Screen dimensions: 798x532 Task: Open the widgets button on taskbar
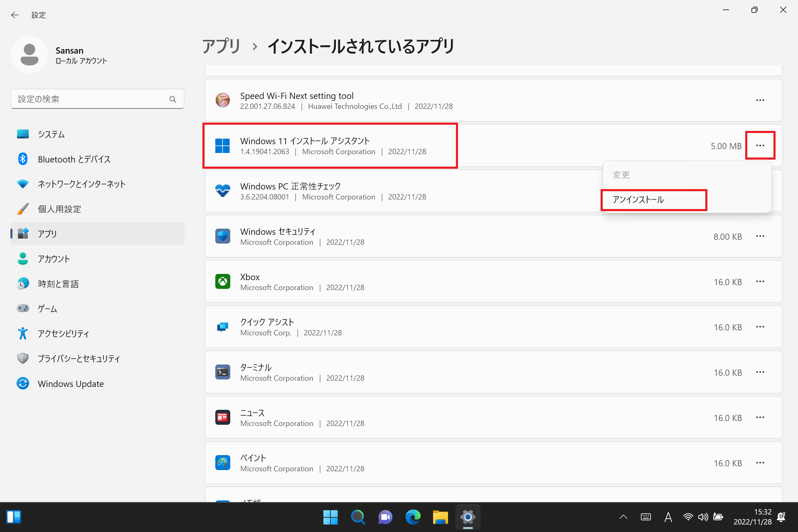[x=14, y=517]
